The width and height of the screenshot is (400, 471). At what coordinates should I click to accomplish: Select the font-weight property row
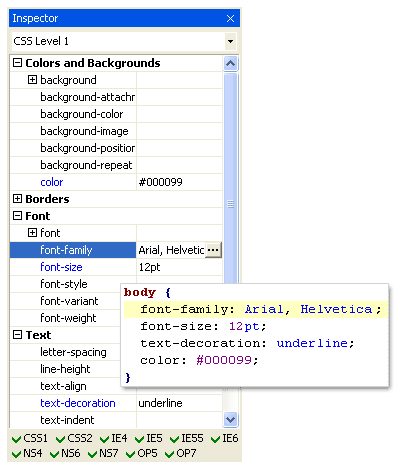pyautogui.click(x=65, y=318)
